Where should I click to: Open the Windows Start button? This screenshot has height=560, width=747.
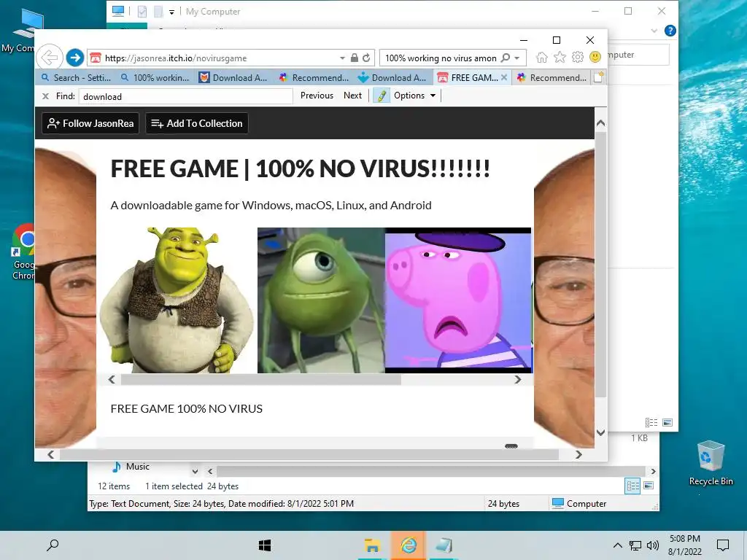[x=265, y=545]
